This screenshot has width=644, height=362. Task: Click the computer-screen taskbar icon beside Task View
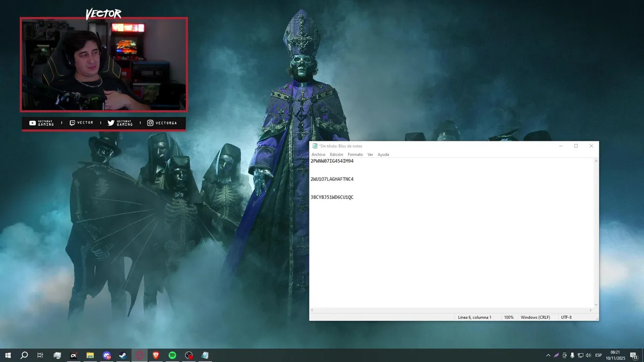pyautogui.click(x=57, y=355)
